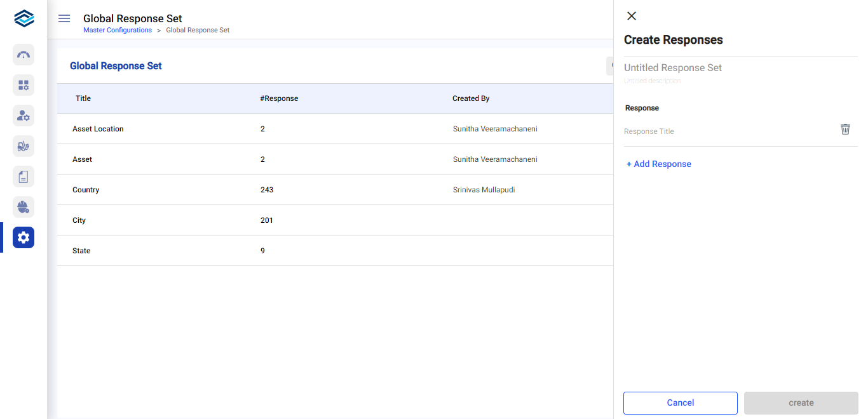This screenshot has width=868, height=419.
Task: Open the dashboard gauge icon in sidebar
Action: (x=24, y=55)
